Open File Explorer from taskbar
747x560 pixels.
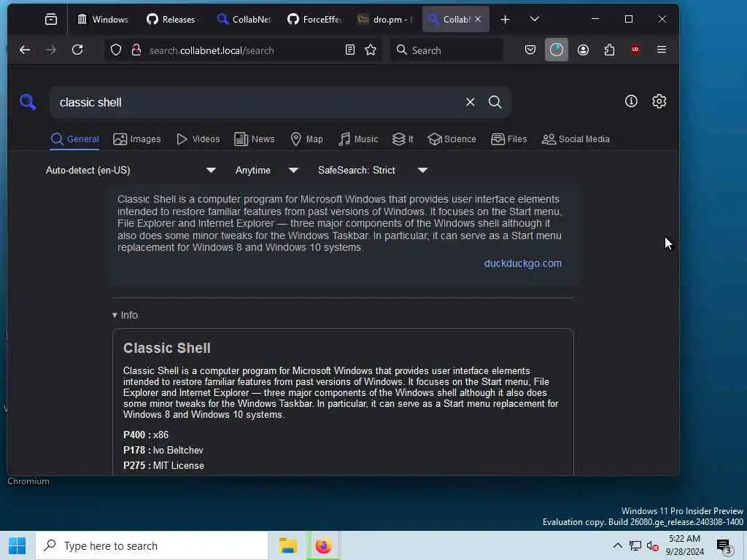point(288,545)
